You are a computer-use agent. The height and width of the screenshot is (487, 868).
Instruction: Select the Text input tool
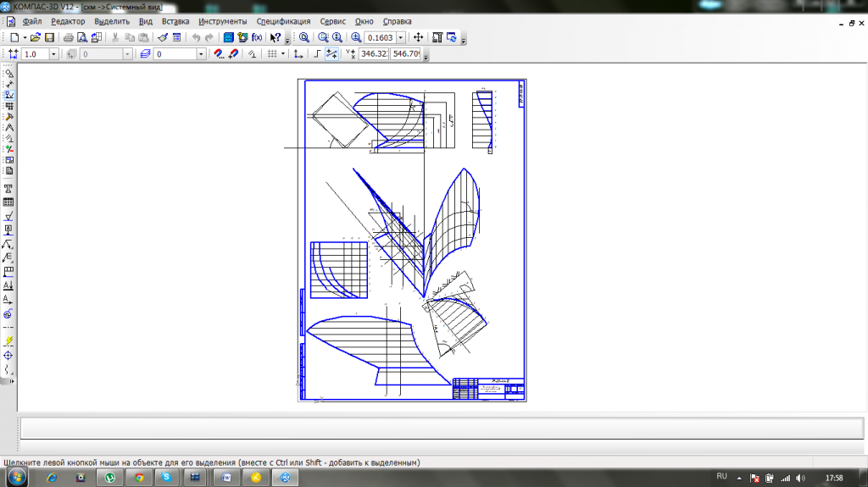coord(8,189)
